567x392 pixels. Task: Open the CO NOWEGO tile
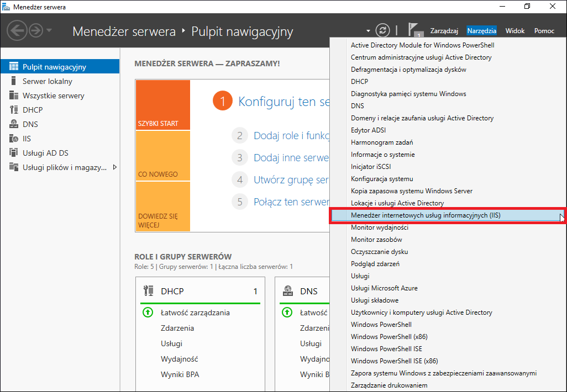163,156
